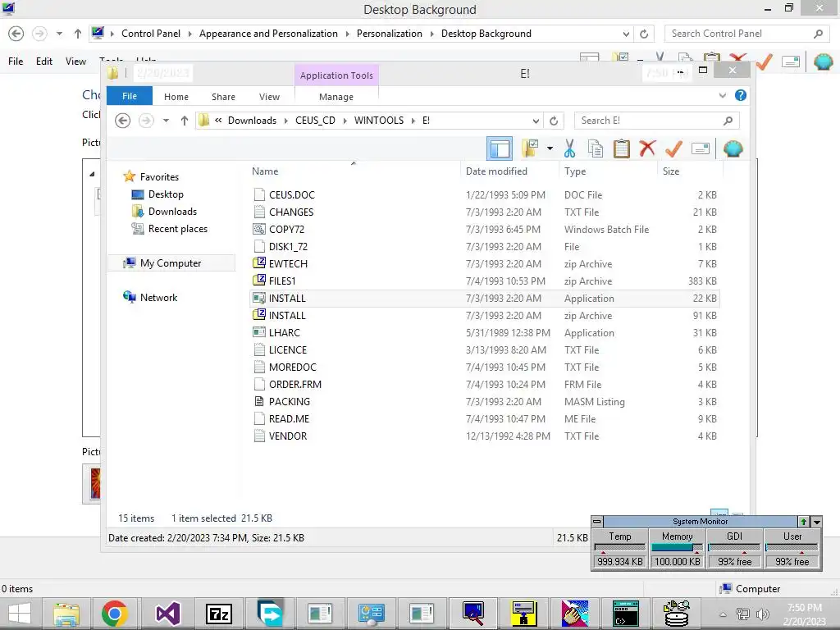Go back in the E! window
The width and height of the screenshot is (840, 630).
(123, 121)
